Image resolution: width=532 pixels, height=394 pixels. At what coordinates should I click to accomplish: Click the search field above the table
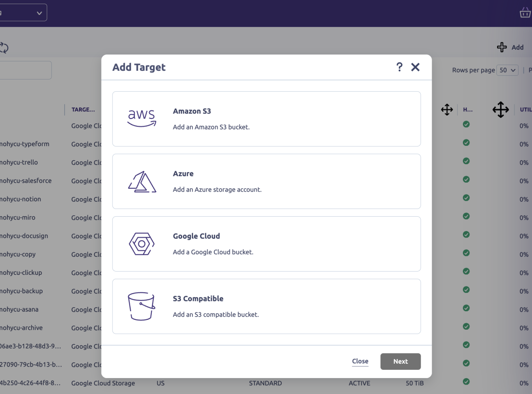click(x=25, y=70)
